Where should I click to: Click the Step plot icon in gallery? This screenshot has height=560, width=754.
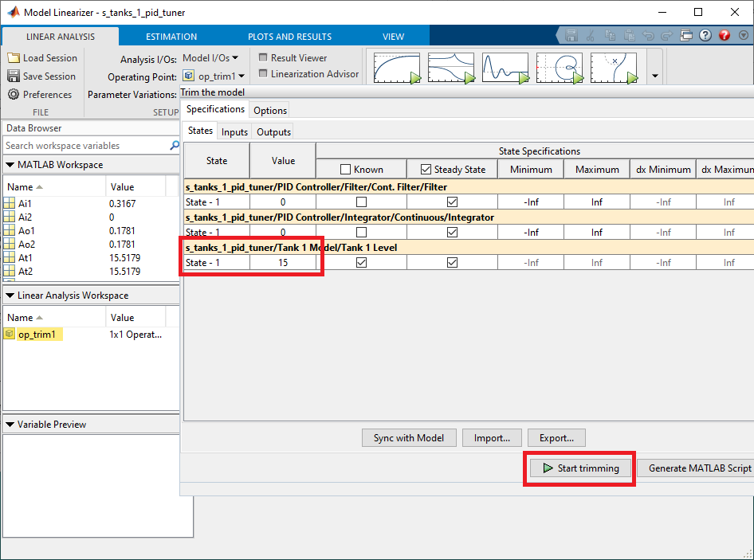(x=396, y=68)
